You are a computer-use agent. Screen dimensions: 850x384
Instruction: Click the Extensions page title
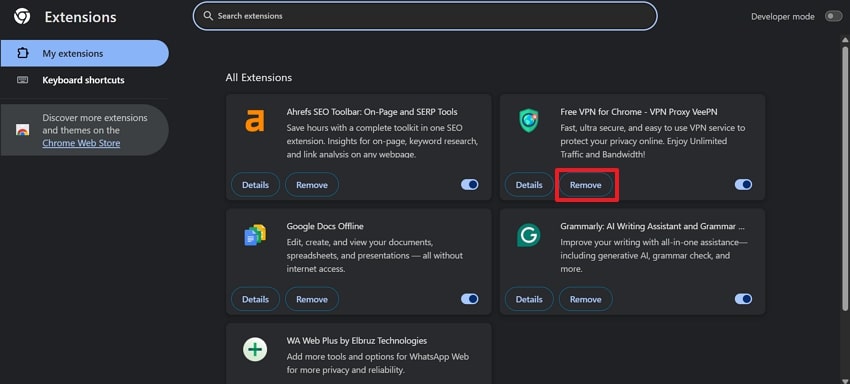point(80,17)
